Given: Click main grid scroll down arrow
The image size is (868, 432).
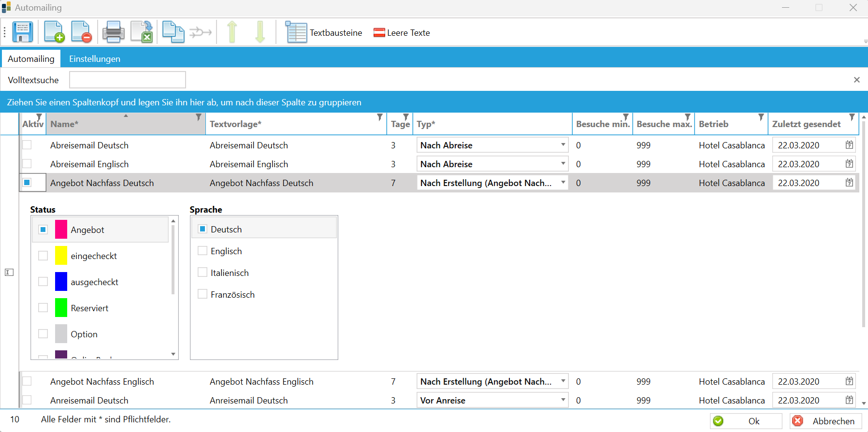Looking at the screenshot, I should point(864,403).
